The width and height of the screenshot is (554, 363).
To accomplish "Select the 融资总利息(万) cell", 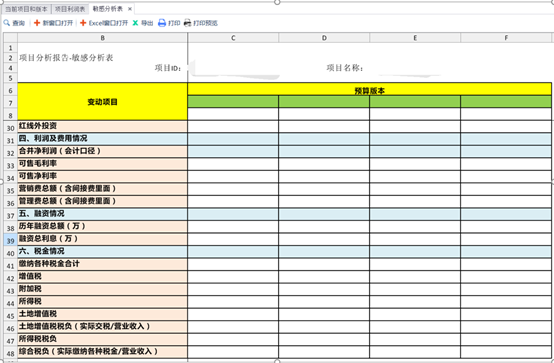I will 102,239.
